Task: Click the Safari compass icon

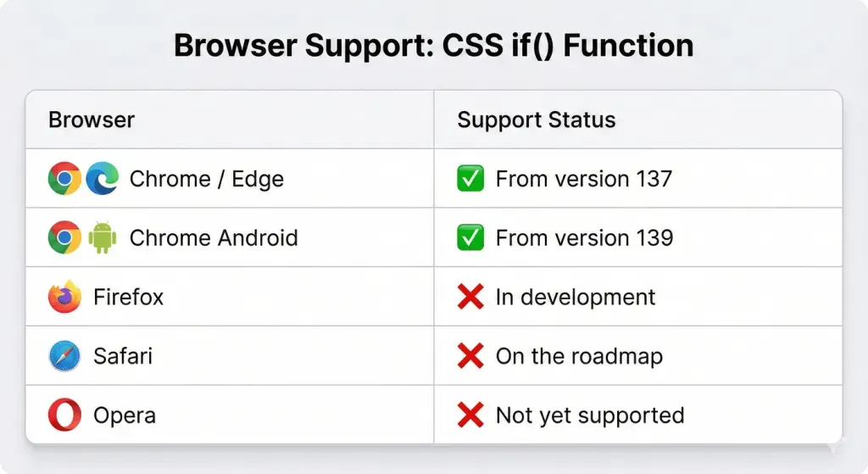Action: (x=64, y=356)
